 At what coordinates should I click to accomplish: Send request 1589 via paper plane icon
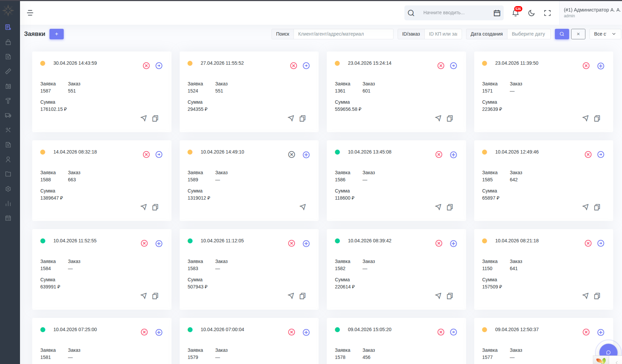[x=303, y=207]
